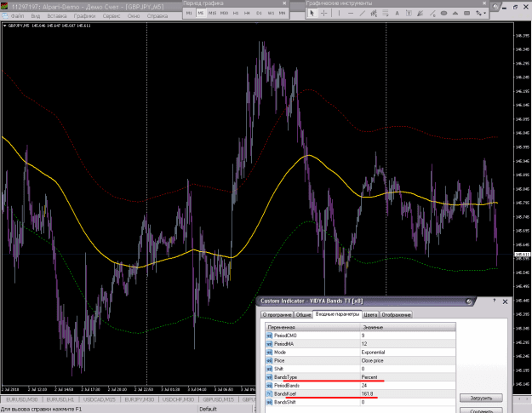Edit the BandsKoef value 161.8

point(408,394)
